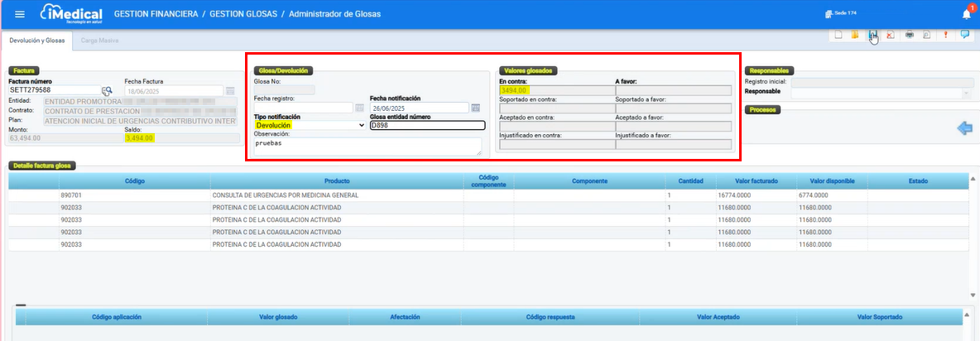The height and width of the screenshot is (341, 980).
Task: Click the new blank document toolbar icon
Action: click(838, 35)
